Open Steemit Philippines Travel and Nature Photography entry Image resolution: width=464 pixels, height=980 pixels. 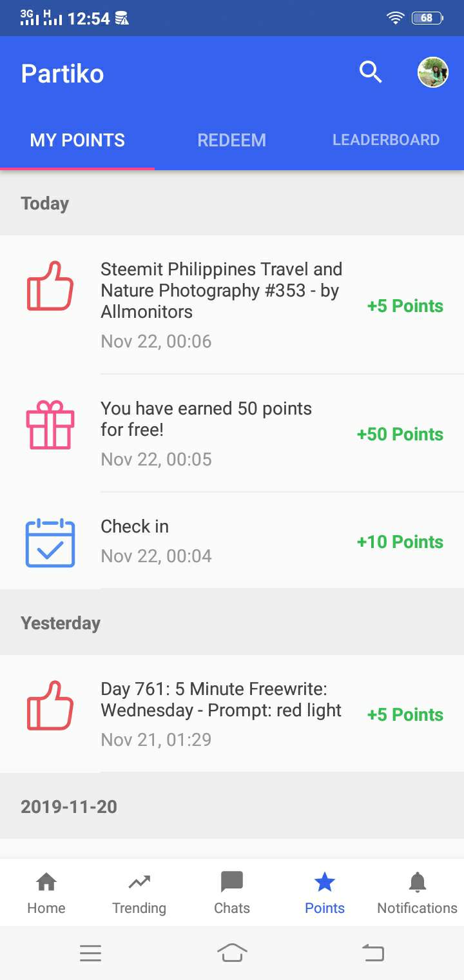[x=221, y=290]
